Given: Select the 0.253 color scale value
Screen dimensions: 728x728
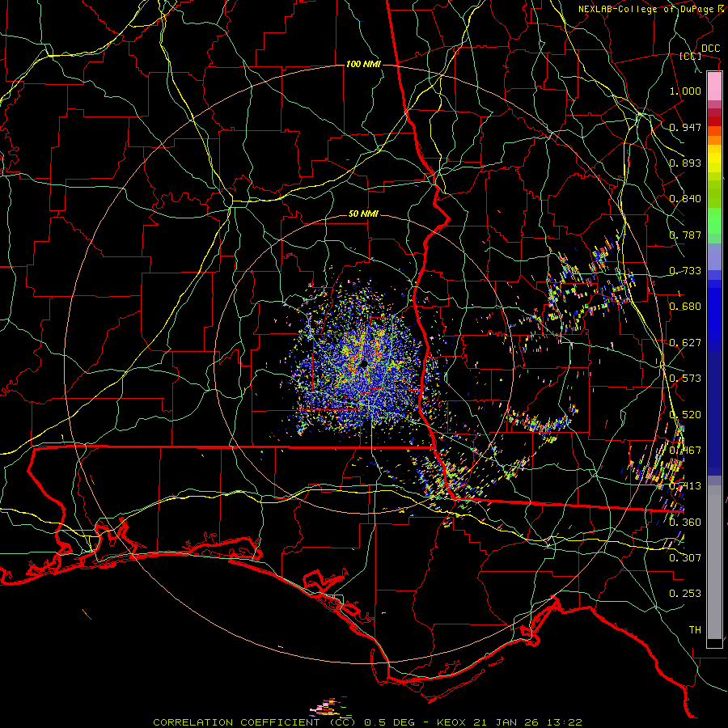Looking at the screenshot, I should point(685,594).
